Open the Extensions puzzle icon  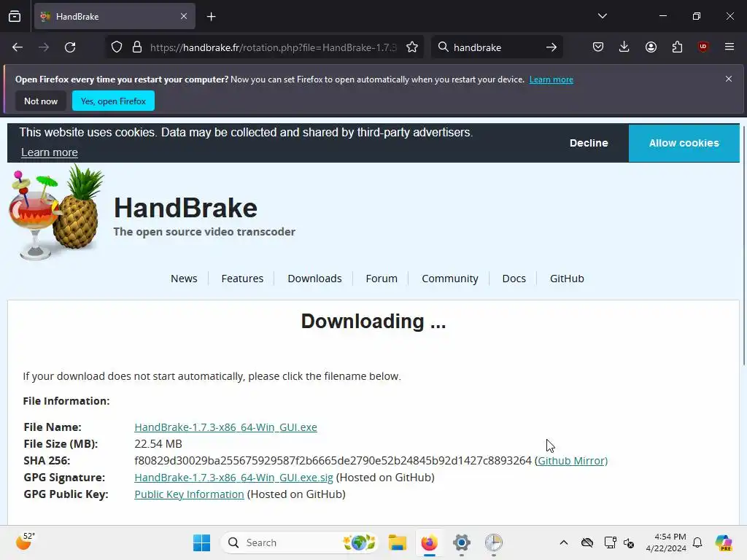pyautogui.click(x=677, y=47)
